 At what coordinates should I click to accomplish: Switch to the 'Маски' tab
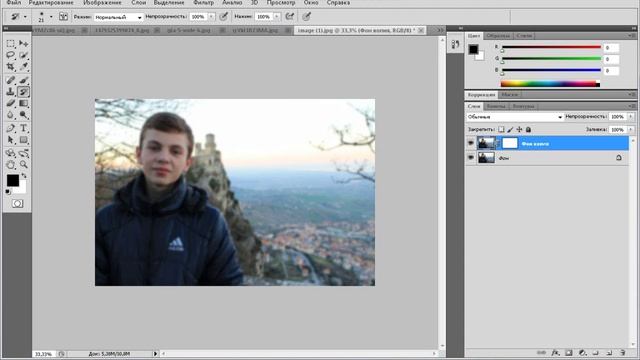tap(509, 95)
